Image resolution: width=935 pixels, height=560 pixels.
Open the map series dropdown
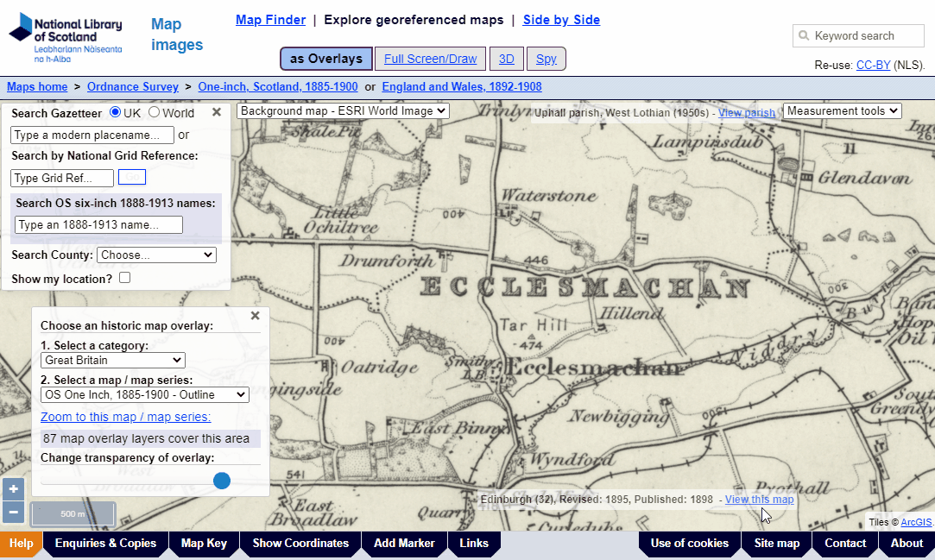(x=145, y=394)
